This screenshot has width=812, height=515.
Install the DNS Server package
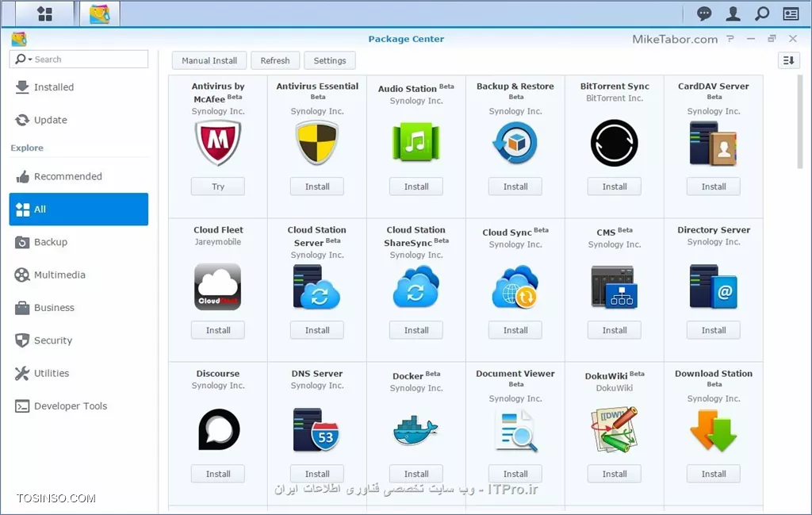point(317,474)
